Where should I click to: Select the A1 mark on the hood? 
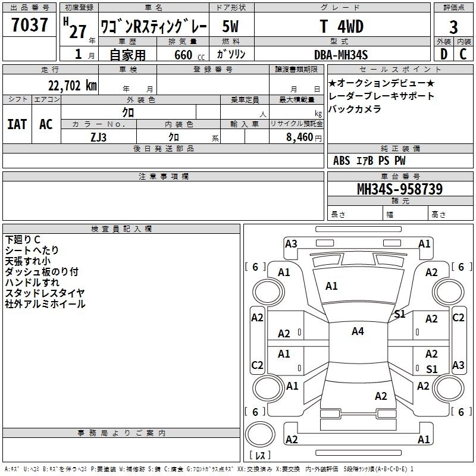[331, 286]
